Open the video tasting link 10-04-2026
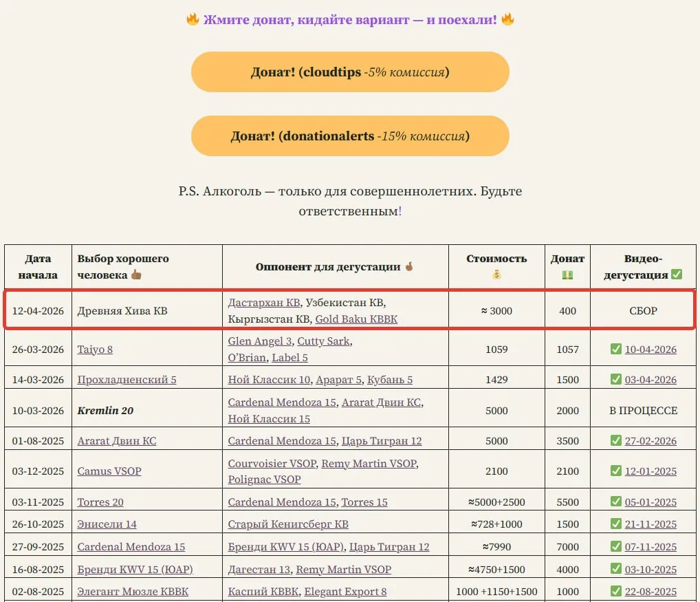700x602 pixels. point(650,350)
